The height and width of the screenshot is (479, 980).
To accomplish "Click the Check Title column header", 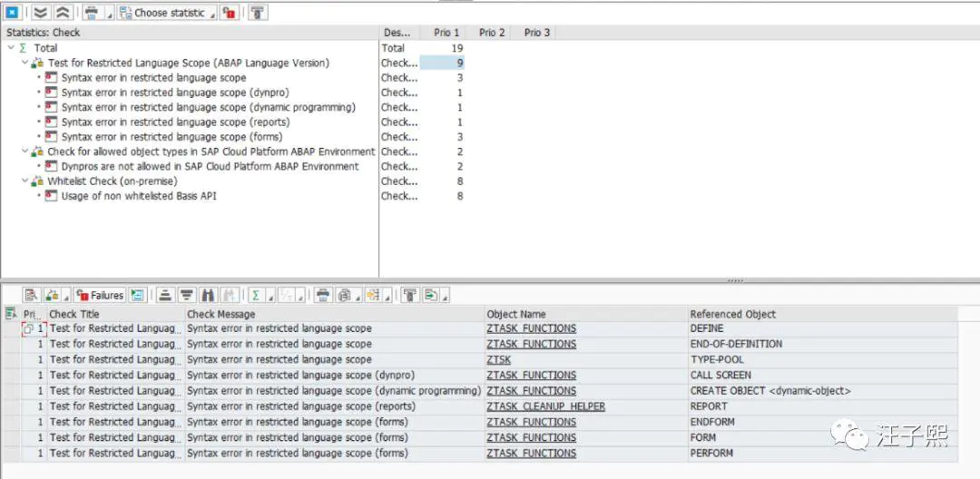I will tap(116, 314).
